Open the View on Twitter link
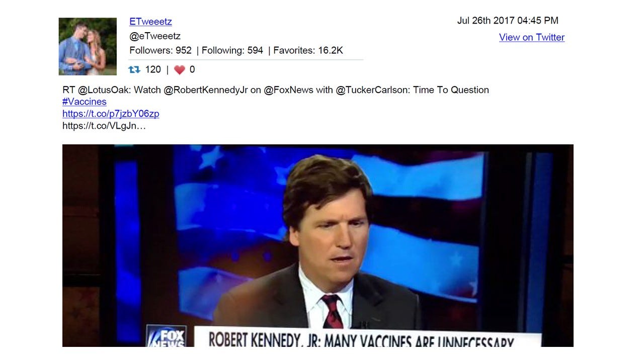This screenshot has height=362, width=644. pos(532,37)
